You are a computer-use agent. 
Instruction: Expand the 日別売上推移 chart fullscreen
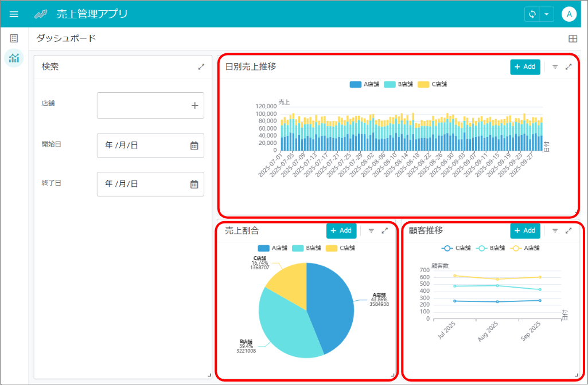point(568,66)
